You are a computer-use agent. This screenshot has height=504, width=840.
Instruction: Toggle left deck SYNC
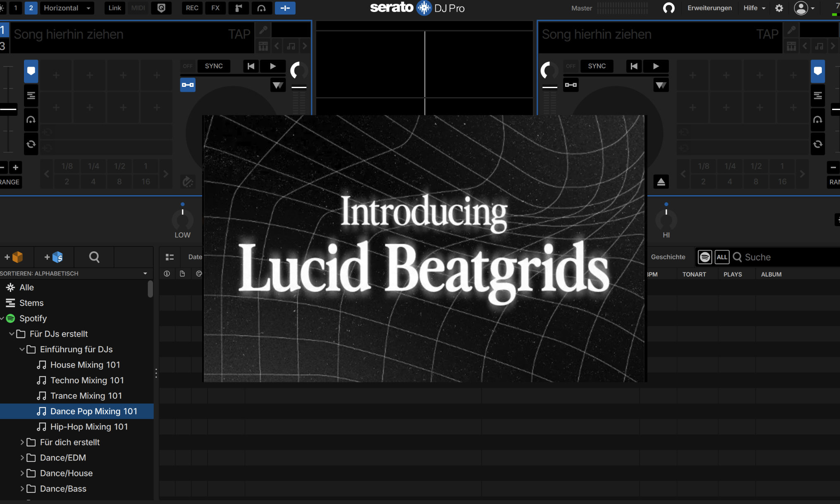click(214, 66)
